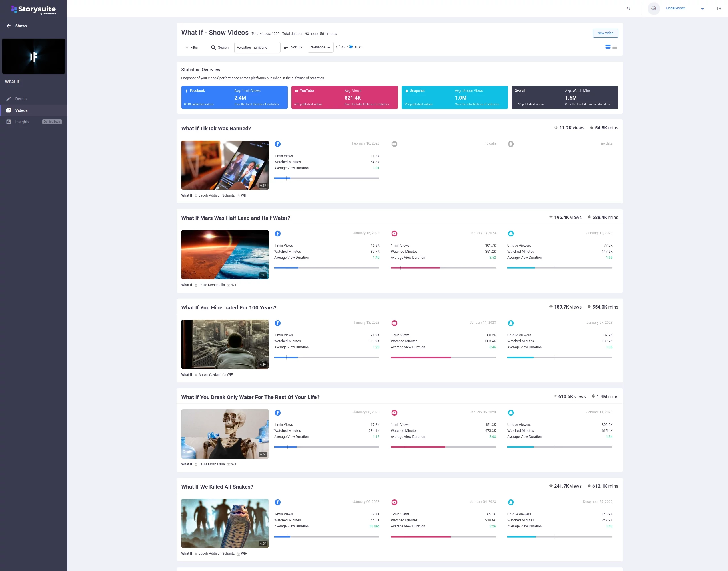Select the YouTube icon on Mars video stats
The width and height of the screenshot is (728, 571).
394,233
